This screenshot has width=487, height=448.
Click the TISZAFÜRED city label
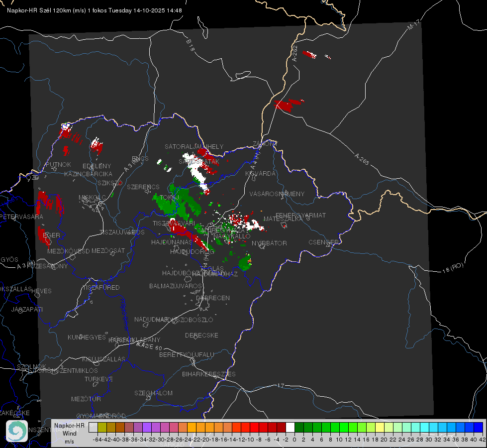coord(101,288)
